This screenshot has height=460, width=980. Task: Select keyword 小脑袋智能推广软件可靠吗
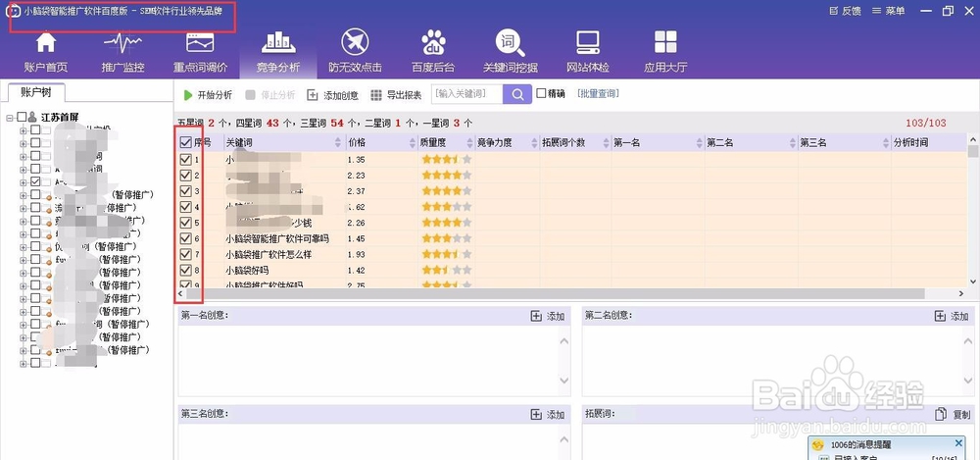(277, 238)
